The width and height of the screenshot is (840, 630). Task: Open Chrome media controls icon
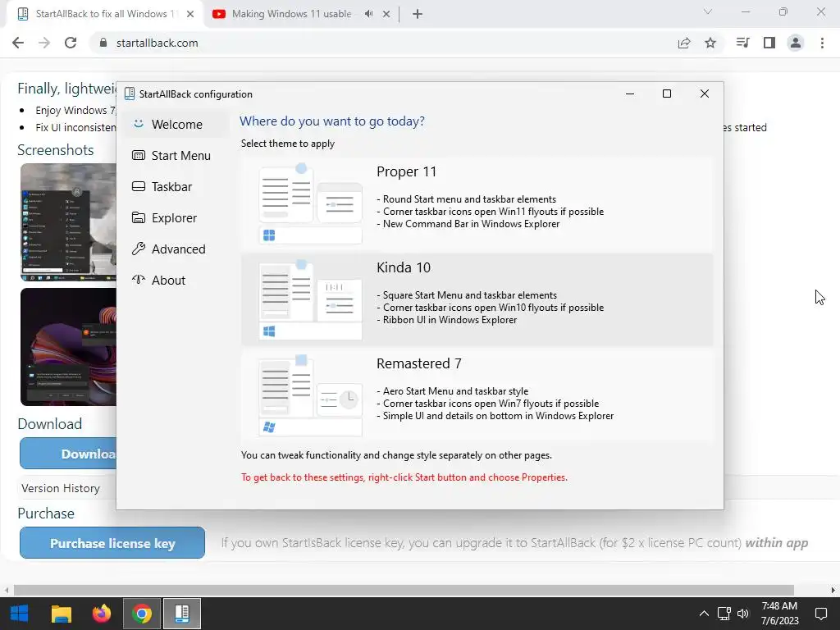click(742, 43)
